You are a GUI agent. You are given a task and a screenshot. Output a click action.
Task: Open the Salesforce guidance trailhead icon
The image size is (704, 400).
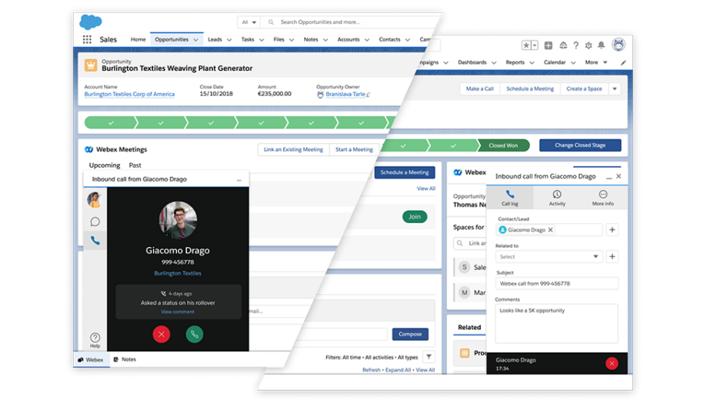point(563,45)
